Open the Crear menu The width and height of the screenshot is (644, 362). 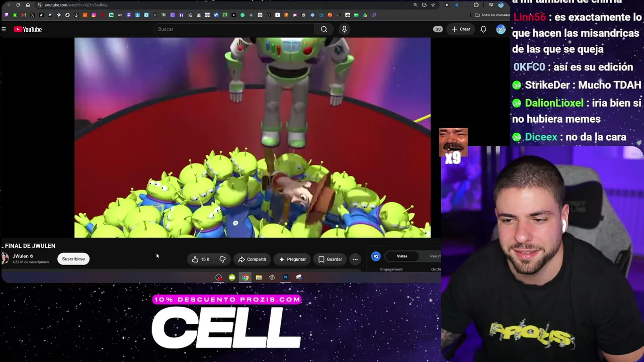(461, 29)
